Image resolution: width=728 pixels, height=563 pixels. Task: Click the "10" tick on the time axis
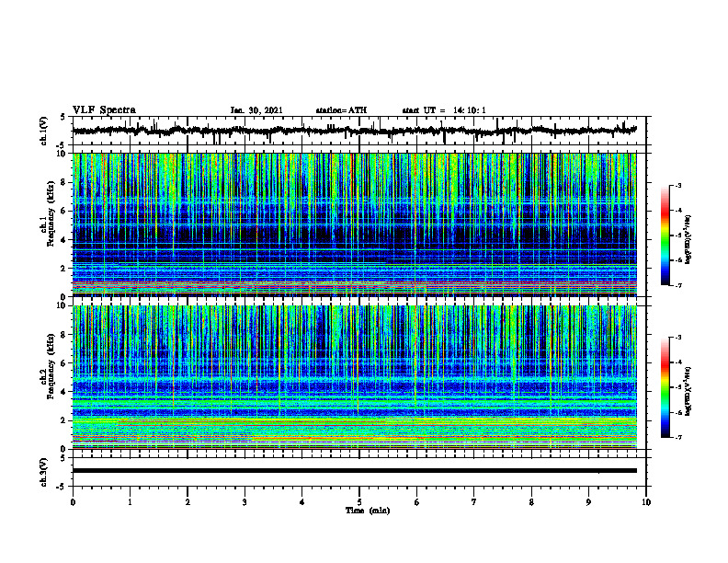[646, 502]
